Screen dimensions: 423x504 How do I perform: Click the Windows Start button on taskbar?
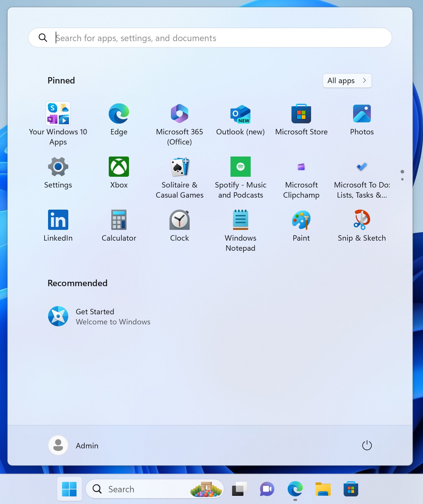point(70,489)
